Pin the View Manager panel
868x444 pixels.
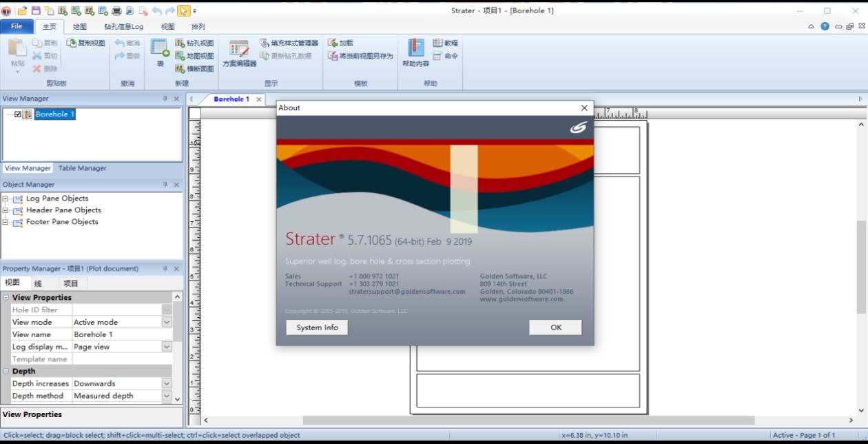[x=165, y=99]
